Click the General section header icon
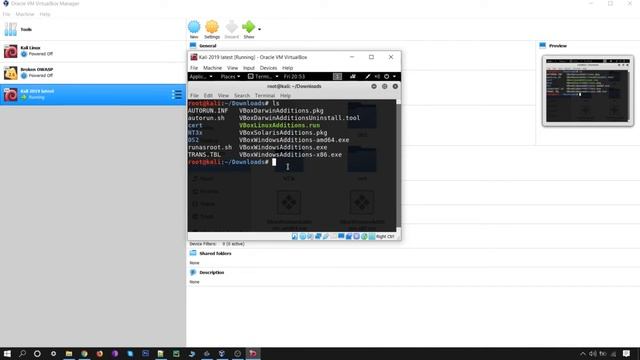 (x=193, y=46)
